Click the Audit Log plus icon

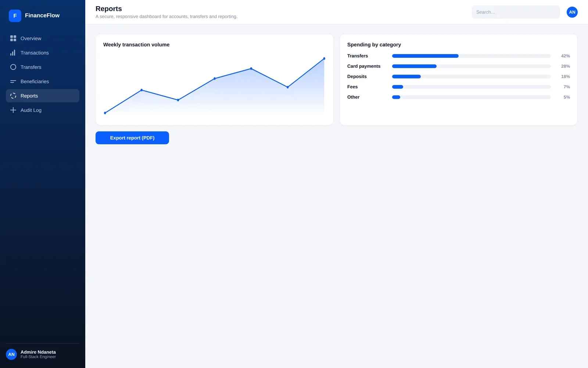coord(13,110)
